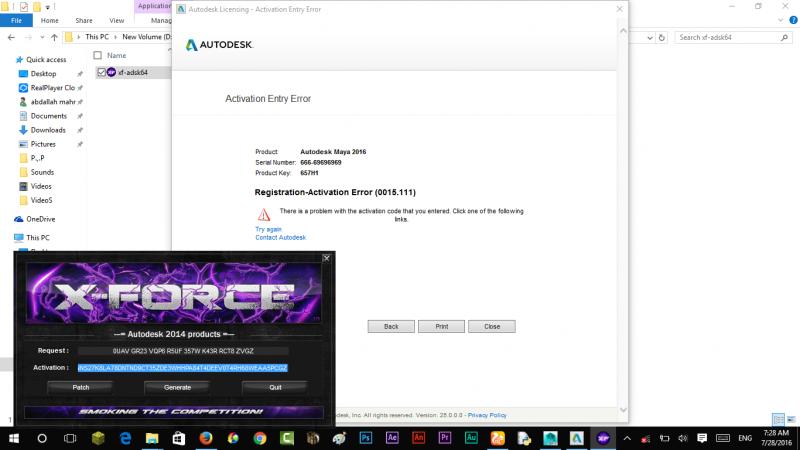
Task: Open After Effects from the taskbar
Action: point(392,438)
